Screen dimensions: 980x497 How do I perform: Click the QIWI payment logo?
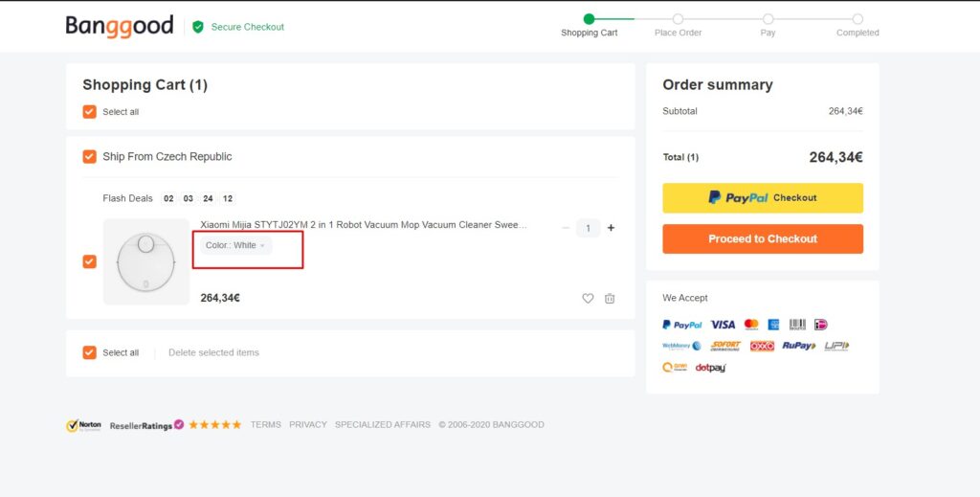coord(675,368)
